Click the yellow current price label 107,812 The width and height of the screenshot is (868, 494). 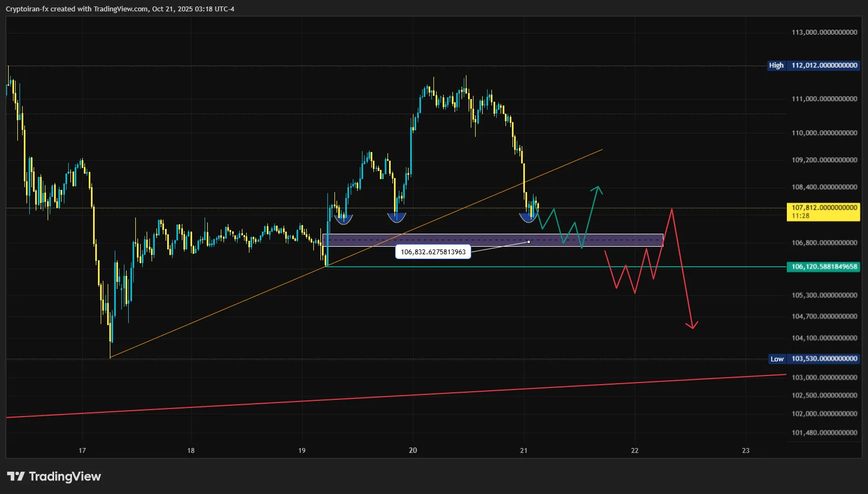pos(823,212)
